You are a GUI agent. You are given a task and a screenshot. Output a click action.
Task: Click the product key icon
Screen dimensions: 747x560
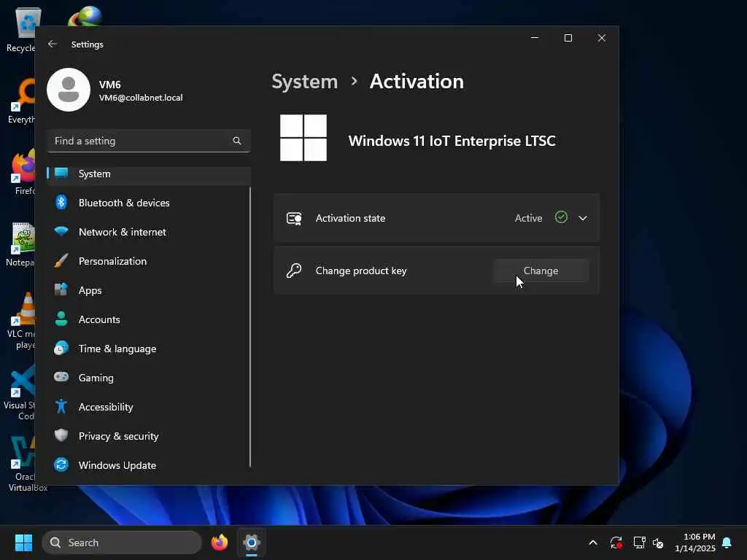(x=294, y=271)
